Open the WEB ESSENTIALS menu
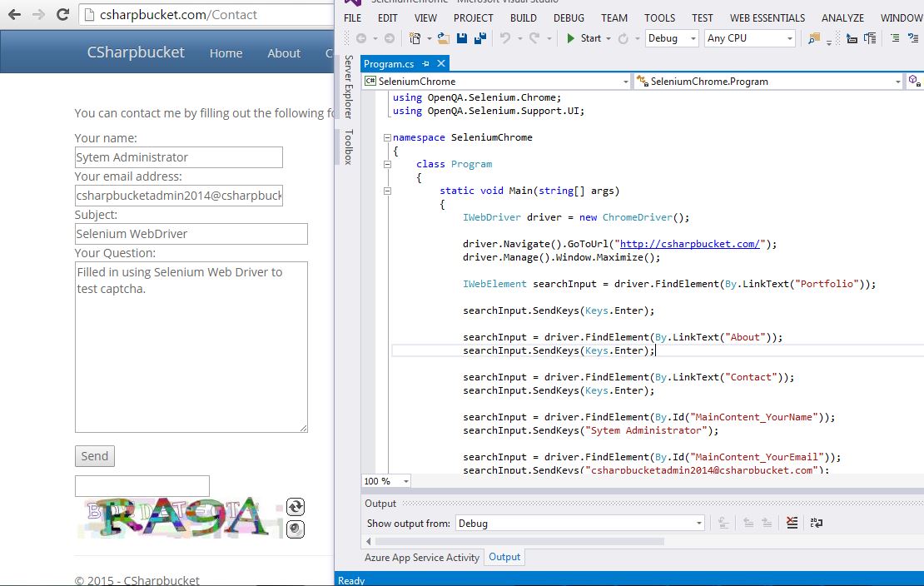The width and height of the screenshot is (924, 586). pos(768,18)
